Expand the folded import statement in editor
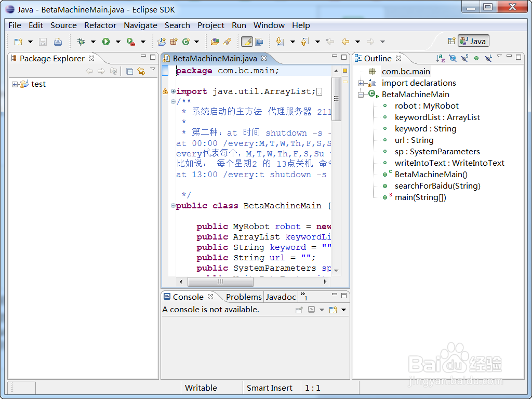The width and height of the screenshot is (532, 399). tap(173, 91)
